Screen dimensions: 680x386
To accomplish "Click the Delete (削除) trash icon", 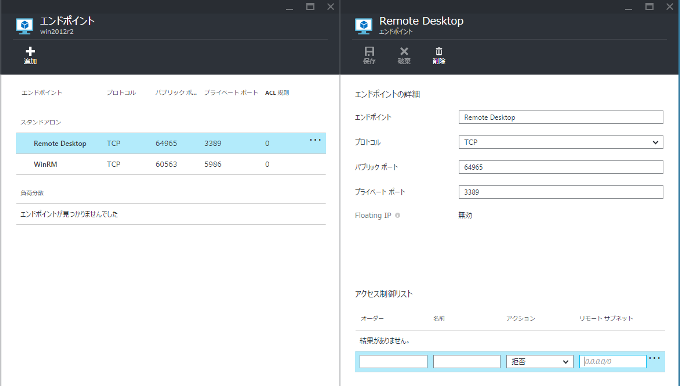I will (439, 52).
